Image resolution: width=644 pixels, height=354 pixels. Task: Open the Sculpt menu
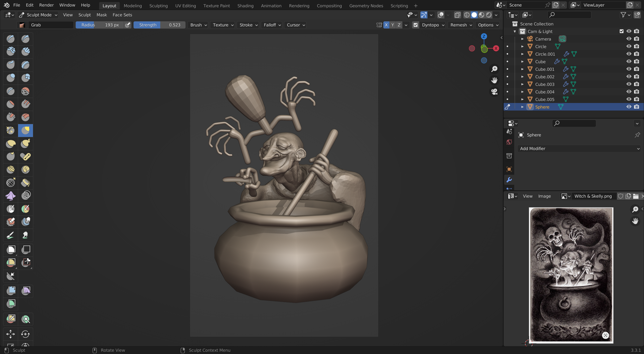click(x=84, y=15)
